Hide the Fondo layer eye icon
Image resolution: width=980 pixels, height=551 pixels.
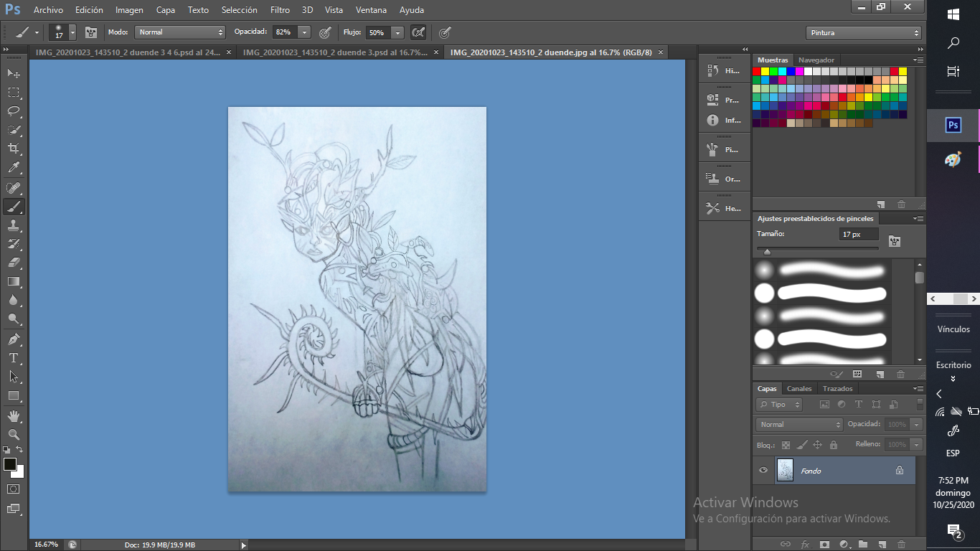click(763, 471)
